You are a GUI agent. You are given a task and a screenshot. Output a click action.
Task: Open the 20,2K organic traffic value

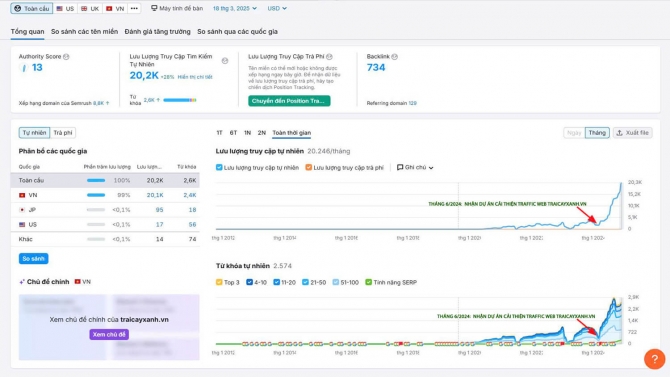[x=144, y=76]
